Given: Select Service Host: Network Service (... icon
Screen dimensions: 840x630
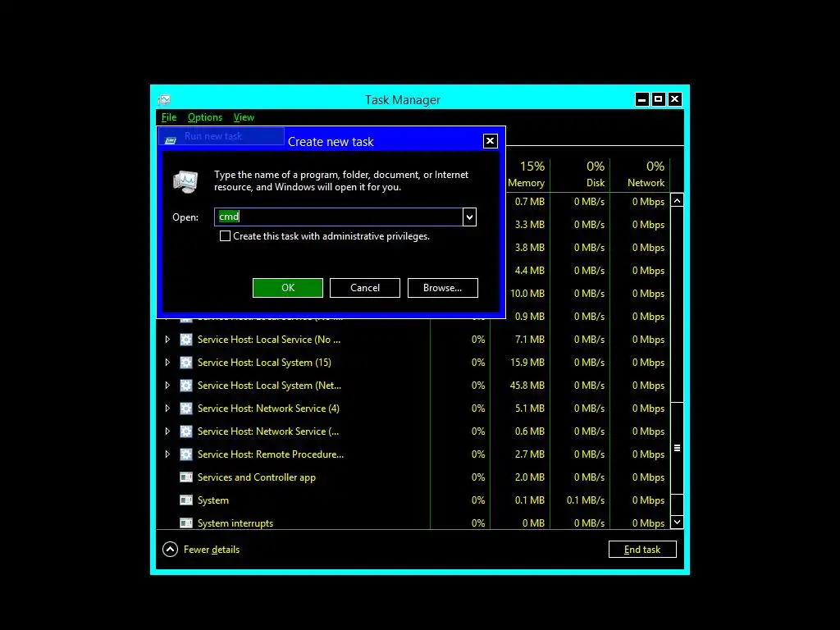Looking at the screenshot, I should [x=186, y=431].
